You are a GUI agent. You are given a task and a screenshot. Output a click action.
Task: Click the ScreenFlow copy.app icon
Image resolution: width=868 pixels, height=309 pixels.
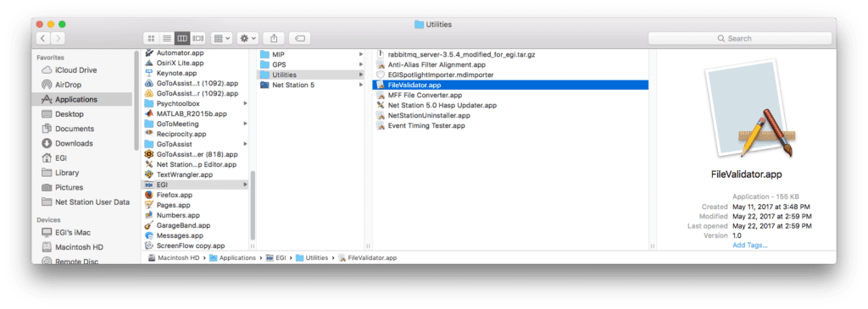(149, 246)
